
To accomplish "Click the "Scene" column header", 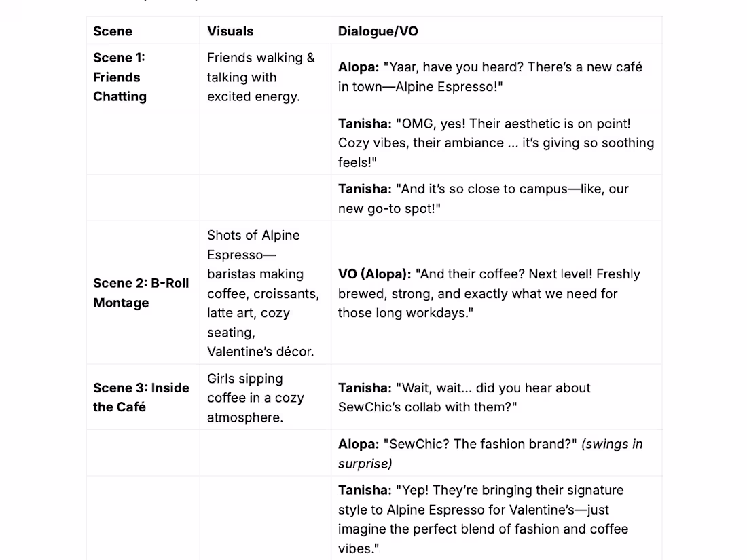I will pyautogui.click(x=113, y=31).
